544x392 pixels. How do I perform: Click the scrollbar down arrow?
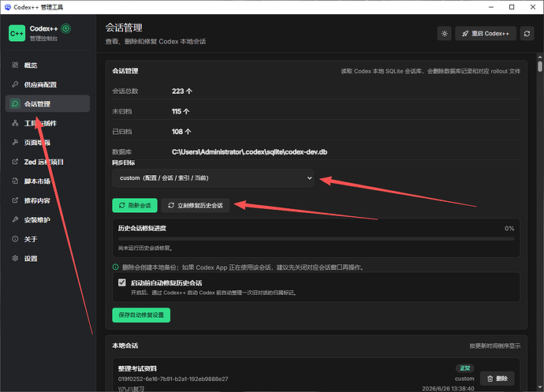(540, 387)
